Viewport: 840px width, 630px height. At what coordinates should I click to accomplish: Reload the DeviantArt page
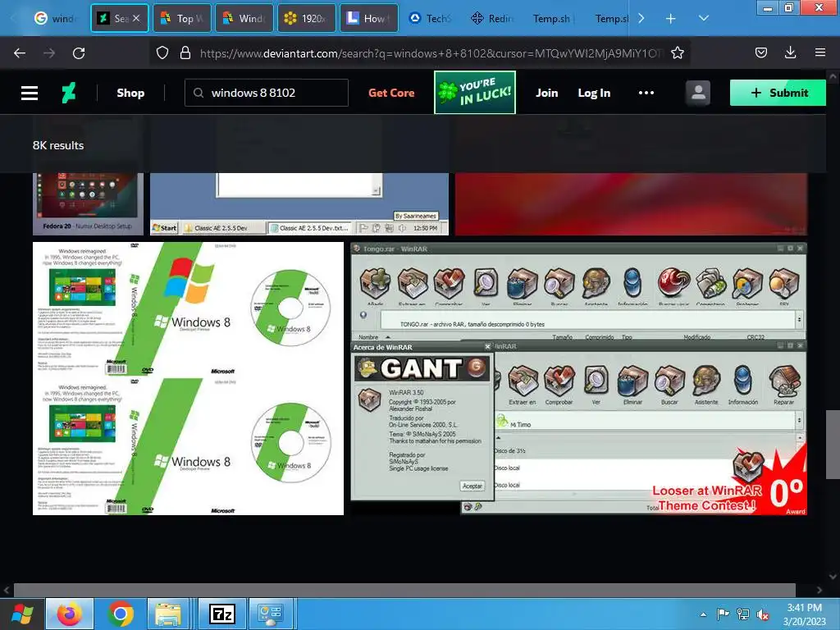pyautogui.click(x=79, y=53)
